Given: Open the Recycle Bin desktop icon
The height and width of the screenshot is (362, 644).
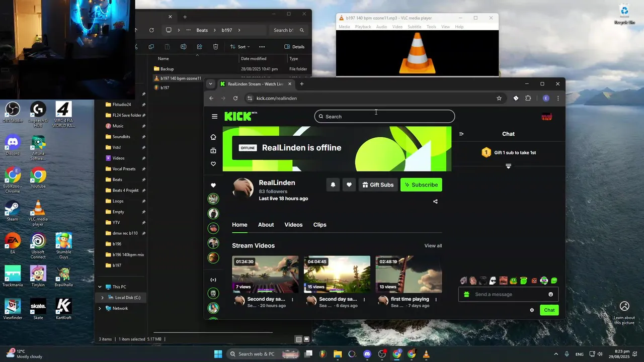Looking at the screenshot, I should 624,14.
